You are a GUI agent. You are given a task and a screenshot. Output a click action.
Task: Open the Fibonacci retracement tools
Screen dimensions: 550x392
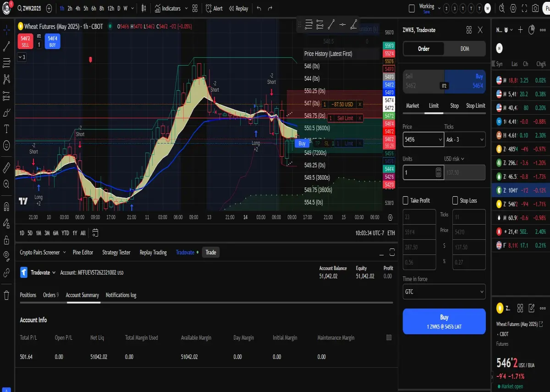pos(6,62)
